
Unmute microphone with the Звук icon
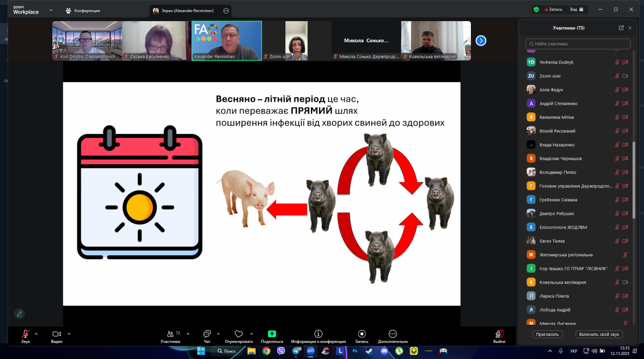pos(25,334)
